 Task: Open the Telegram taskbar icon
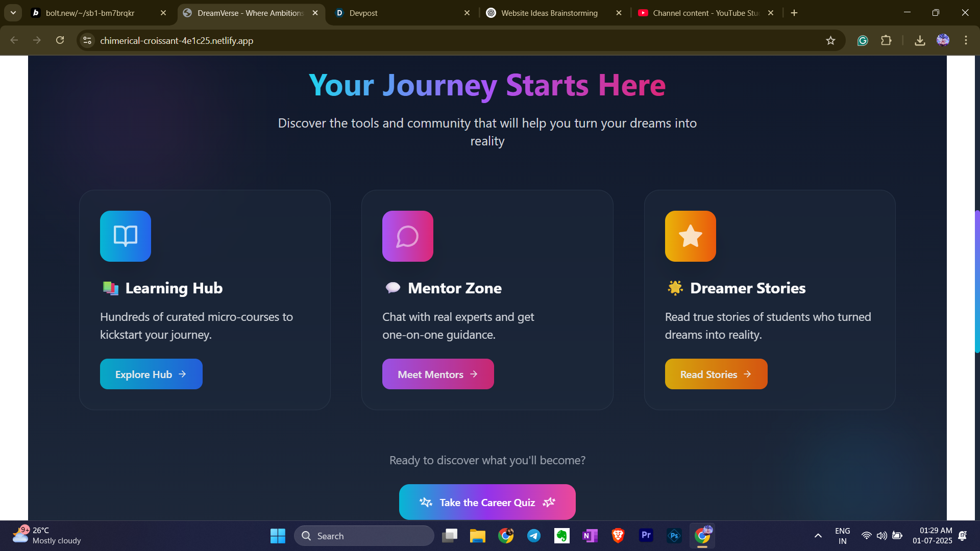point(534,536)
